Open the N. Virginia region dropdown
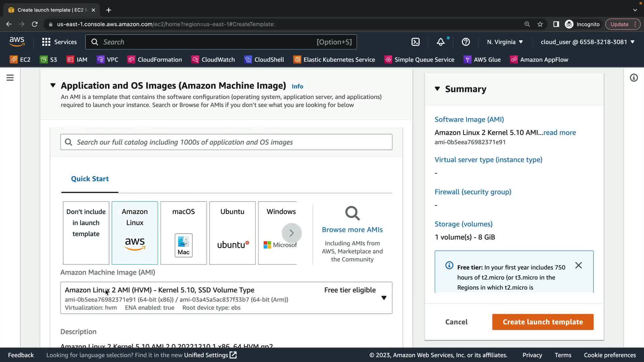 click(x=505, y=42)
